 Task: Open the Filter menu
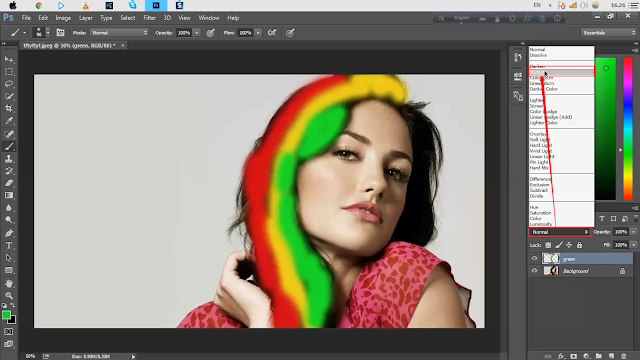point(149,18)
